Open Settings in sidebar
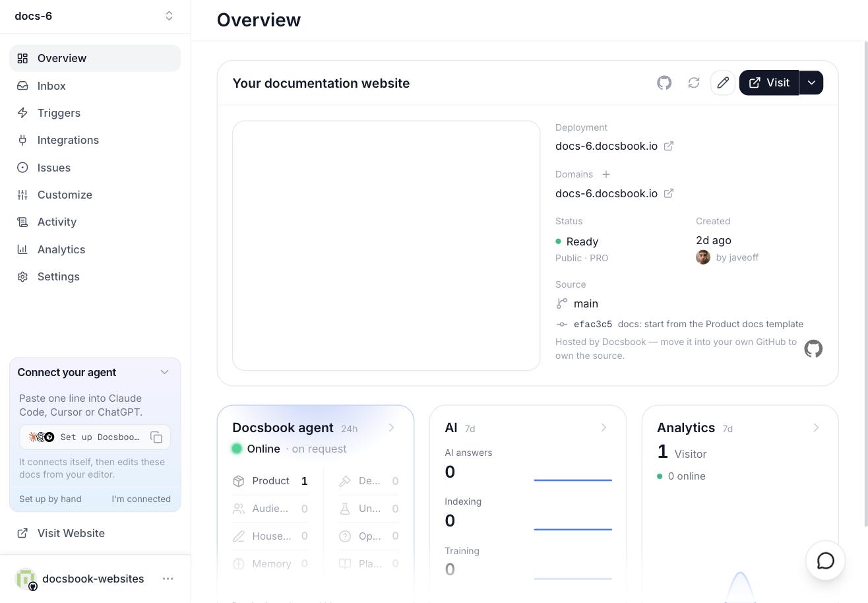868x603 pixels. 95,276
